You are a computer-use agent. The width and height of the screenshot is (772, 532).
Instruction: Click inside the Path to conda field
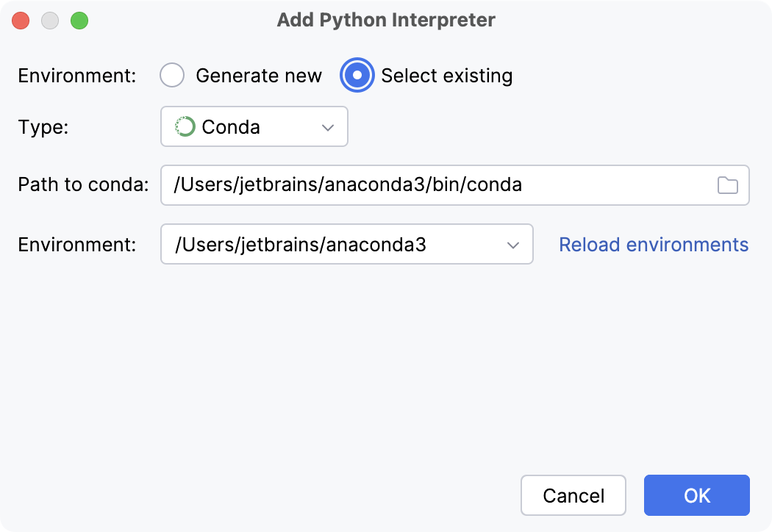[441, 185]
